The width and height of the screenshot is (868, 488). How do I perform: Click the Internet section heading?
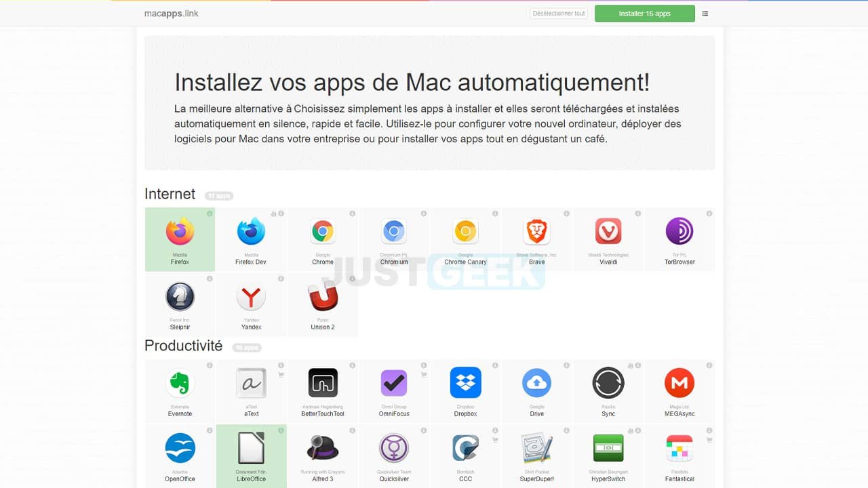(170, 194)
